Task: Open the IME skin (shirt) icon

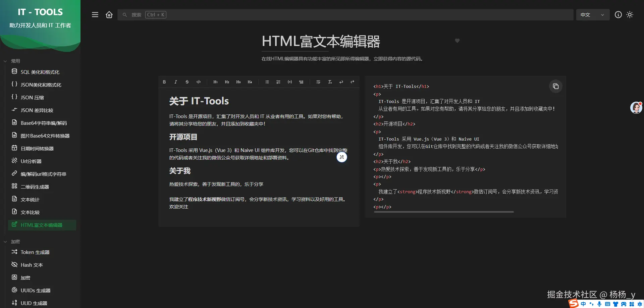Action: point(615,304)
